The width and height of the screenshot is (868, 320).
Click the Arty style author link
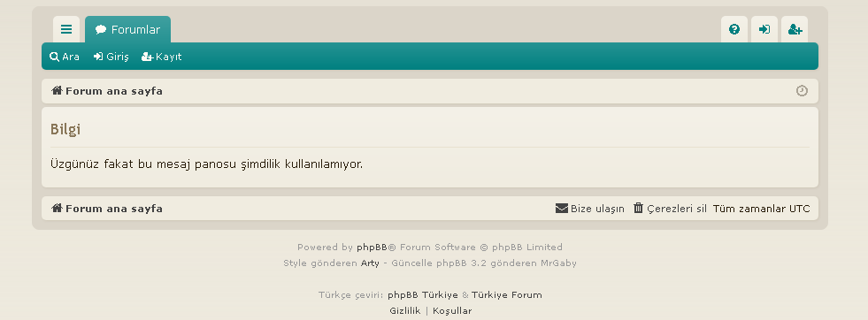pos(370,263)
